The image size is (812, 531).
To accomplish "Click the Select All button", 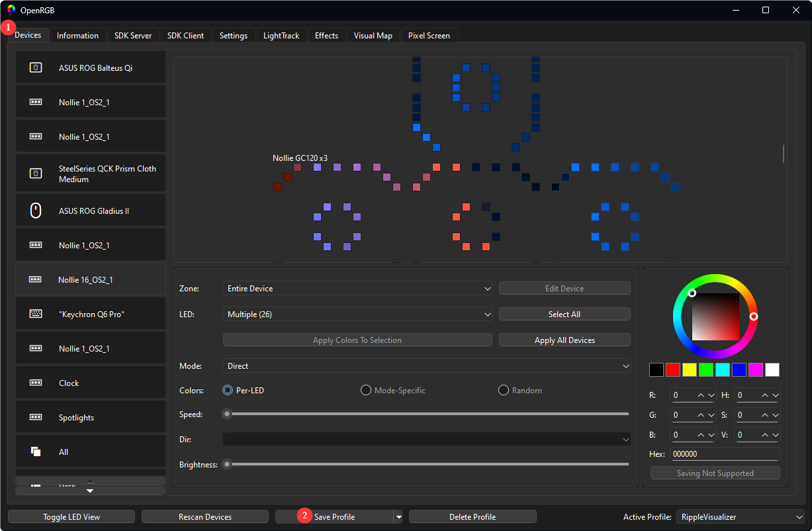I will coord(564,314).
